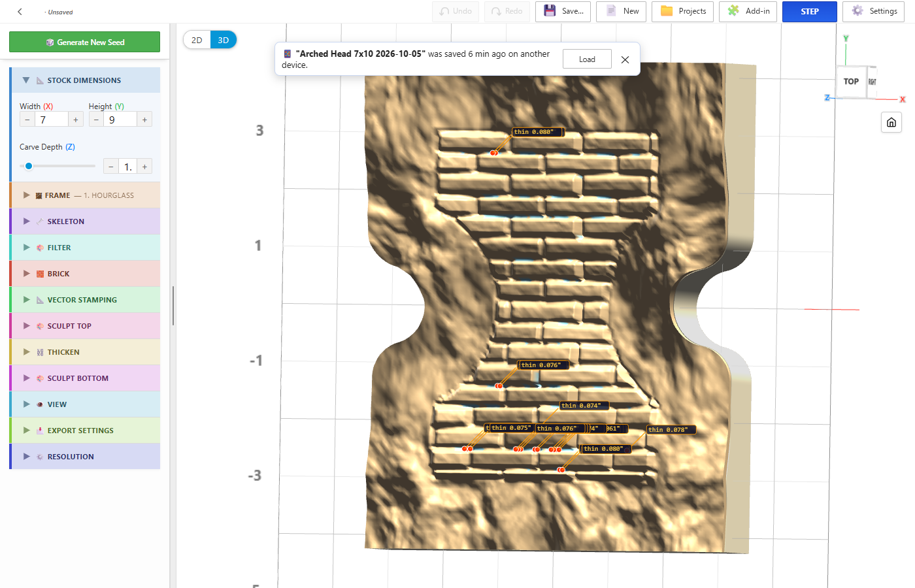Generate a new seed
The image size is (915, 588).
click(x=84, y=42)
